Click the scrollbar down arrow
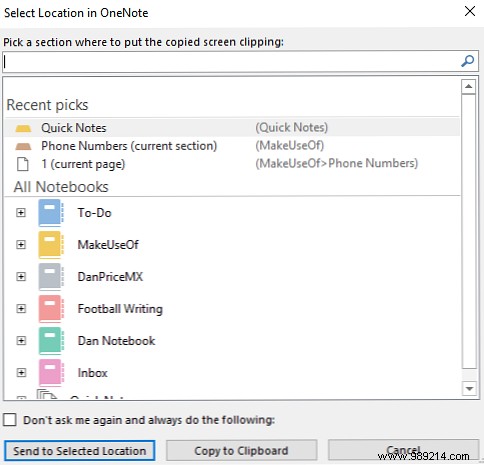The image size is (484, 465). 469,389
